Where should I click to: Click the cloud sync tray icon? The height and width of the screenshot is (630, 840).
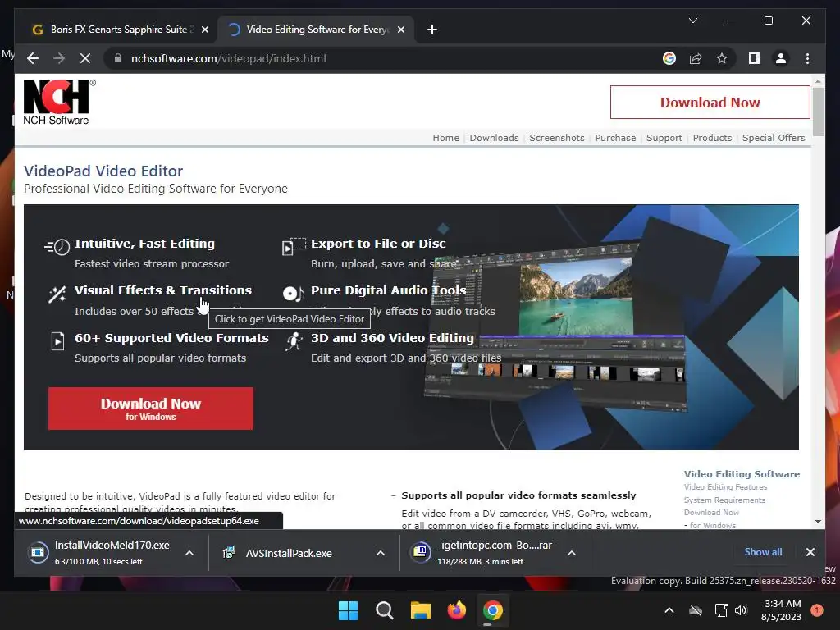696,610
